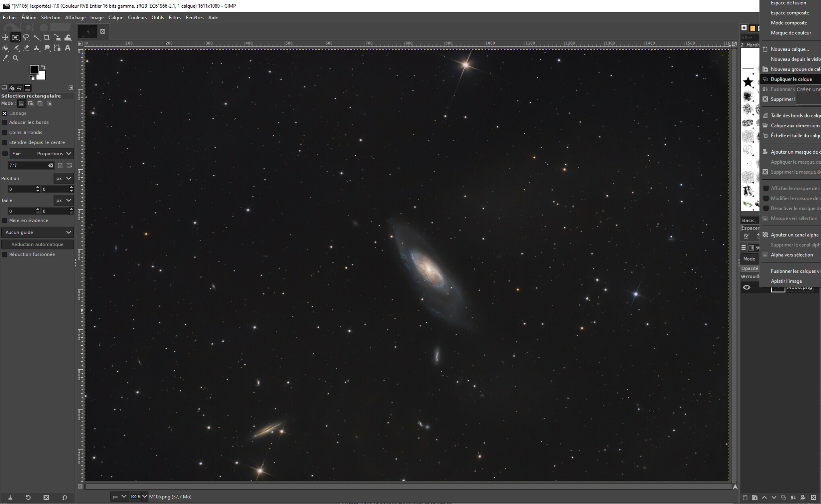Choose Nouveau calque... from context menu
This screenshot has width=821, height=504.
coord(791,49)
